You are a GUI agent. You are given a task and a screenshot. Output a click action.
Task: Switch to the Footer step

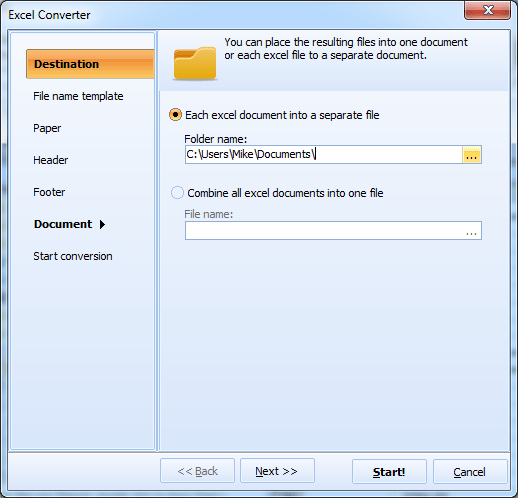tap(49, 192)
